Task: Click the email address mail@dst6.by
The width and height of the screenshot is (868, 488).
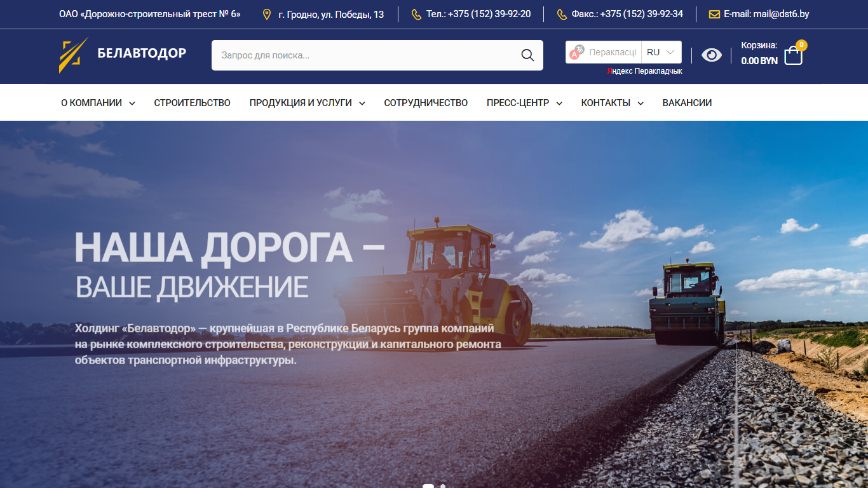Action: 781,14
